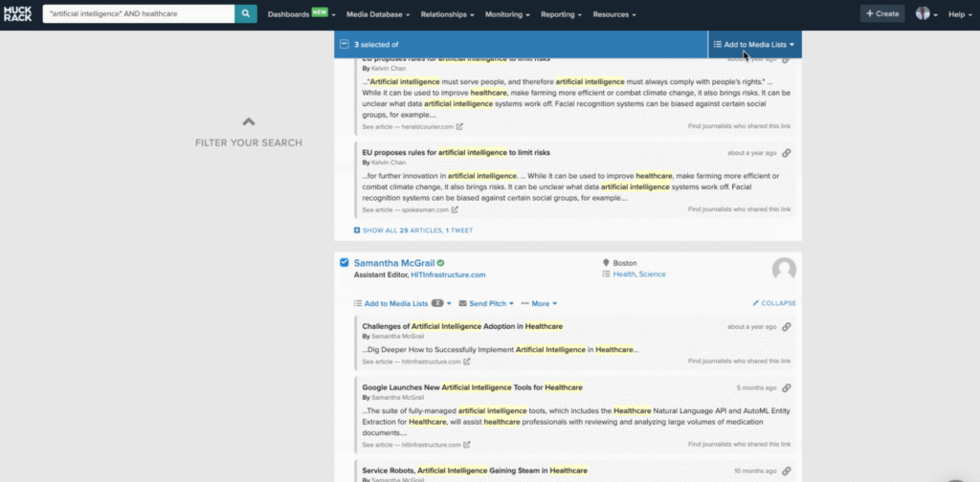The width and height of the screenshot is (980, 482).
Task: Open the Relationships menu
Action: coord(448,14)
